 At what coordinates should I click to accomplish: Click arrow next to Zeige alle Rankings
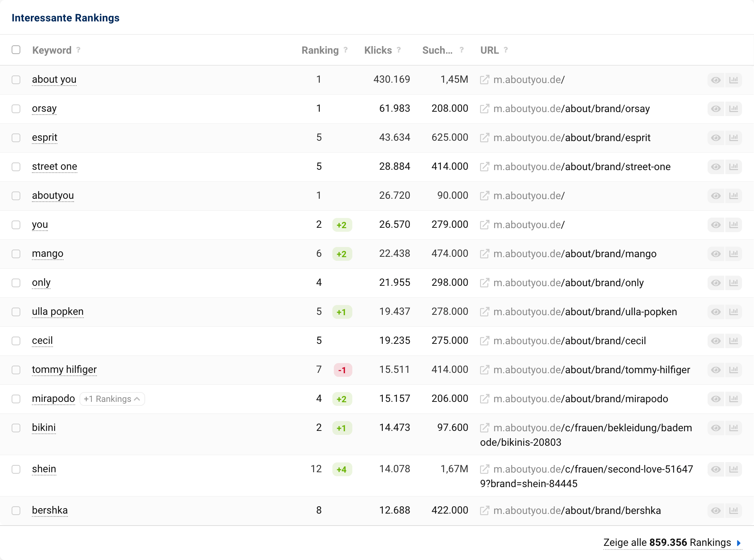coord(739,543)
